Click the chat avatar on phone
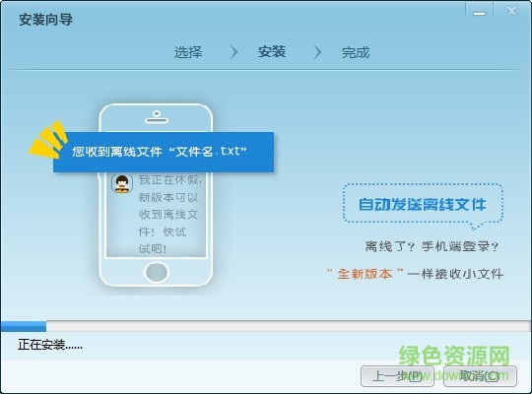 (122, 183)
